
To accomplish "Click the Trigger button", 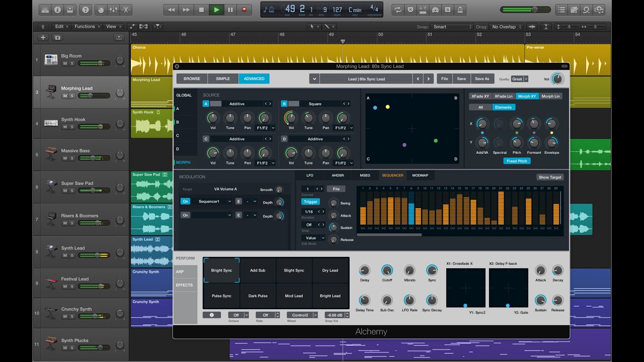I will [310, 202].
